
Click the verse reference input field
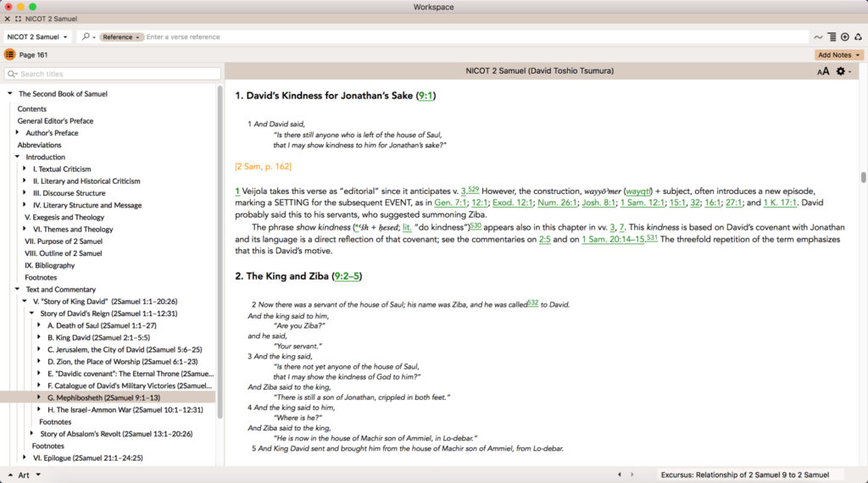click(476, 36)
